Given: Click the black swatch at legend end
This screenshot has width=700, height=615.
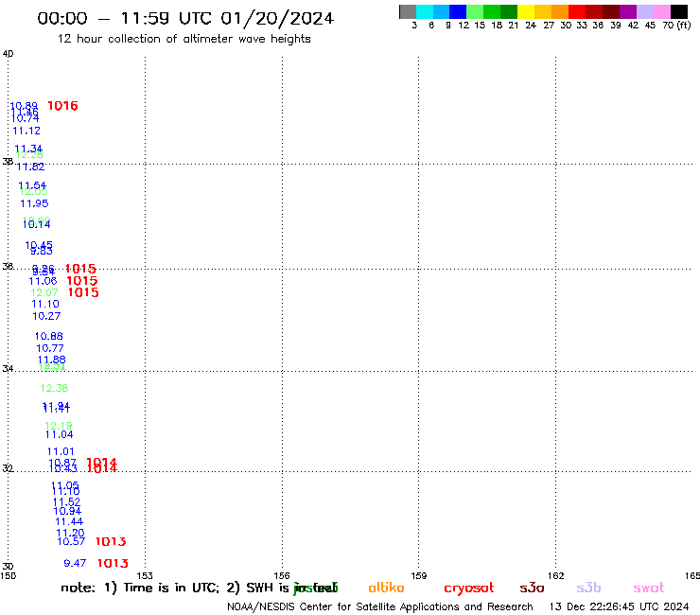Looking at the screenshot, I should (x=679, y=11).
